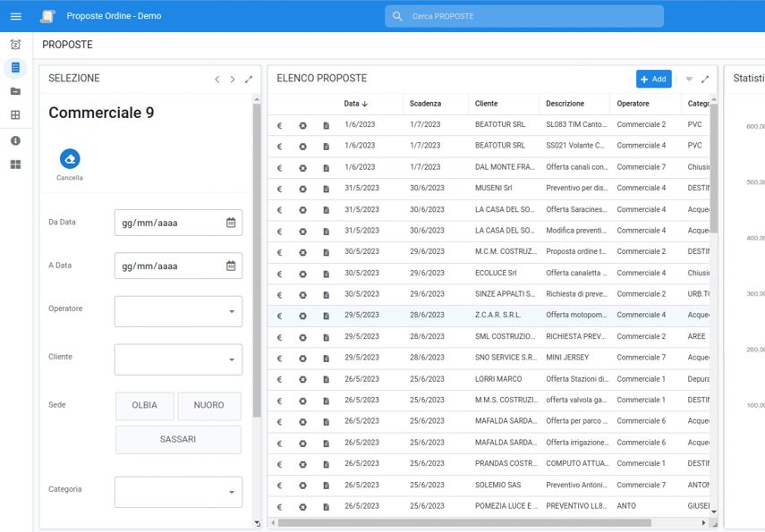Viewport: 765px width, 532px height.
Task: Open document icon in DAL MONTE FRA row
Action: click(x=327, y=168)
